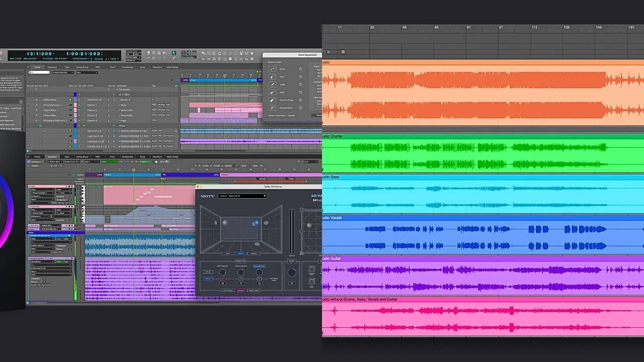Click the red close dot on Dolby 3D Panner

(198, 187)
